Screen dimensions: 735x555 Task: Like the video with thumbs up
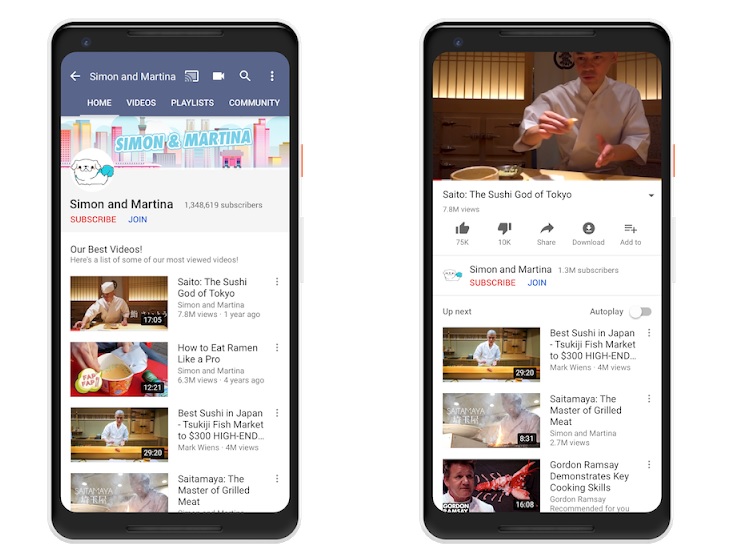[x=462, y=228]
